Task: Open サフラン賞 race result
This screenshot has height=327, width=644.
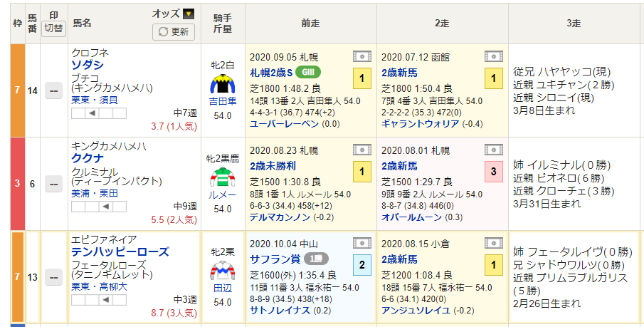Action: coord(275,259)
